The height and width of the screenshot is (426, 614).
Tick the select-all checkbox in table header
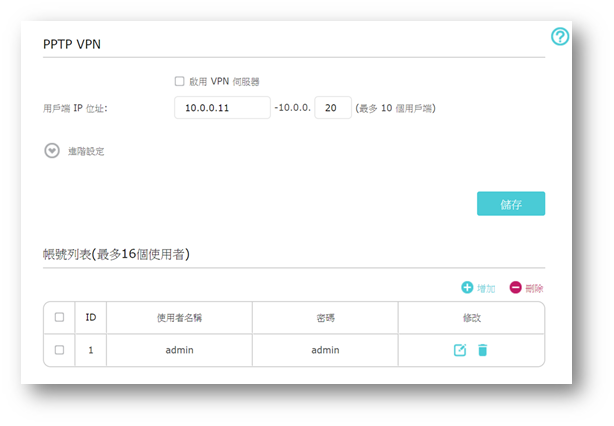[x=59, y=317]
